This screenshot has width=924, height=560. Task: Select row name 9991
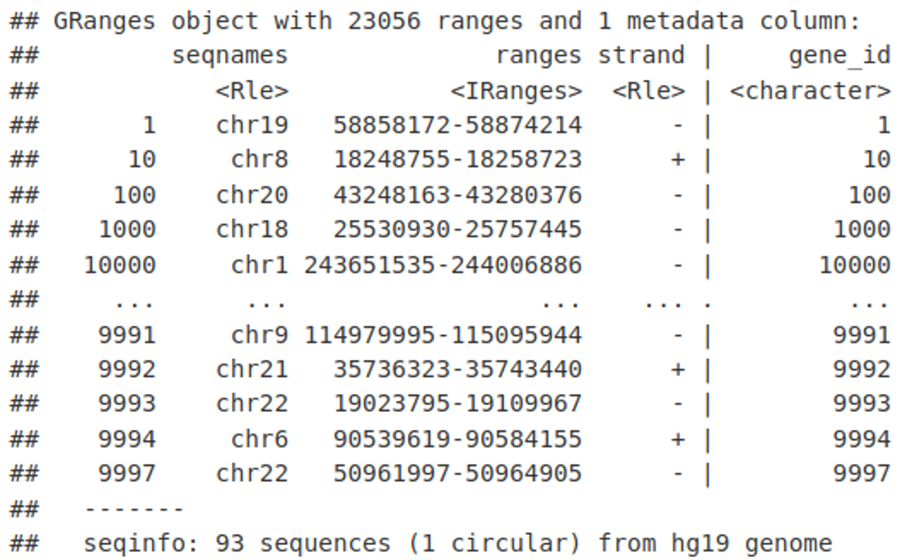127,335
